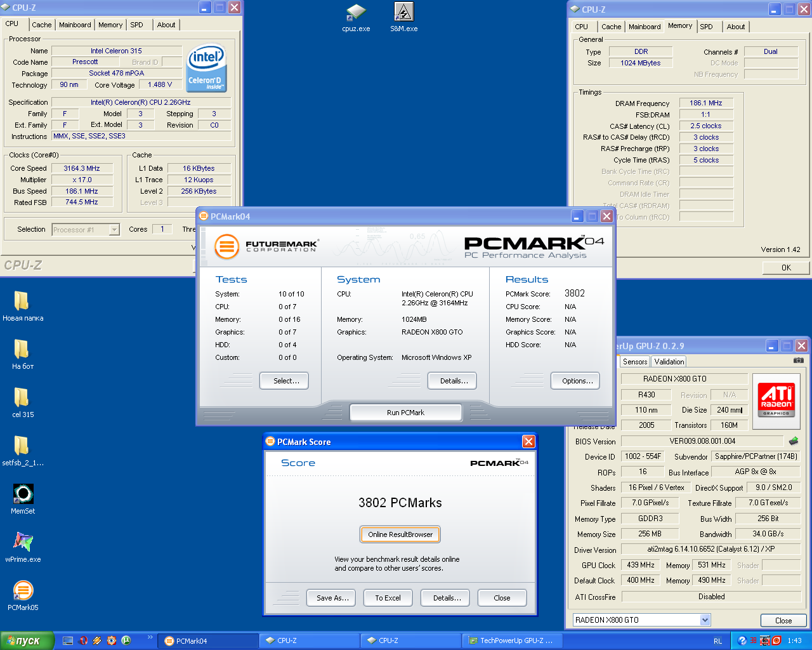Click the Core Speed value 3164.3 MHz
Screen dimensions: 812x650
pos(82,169)
